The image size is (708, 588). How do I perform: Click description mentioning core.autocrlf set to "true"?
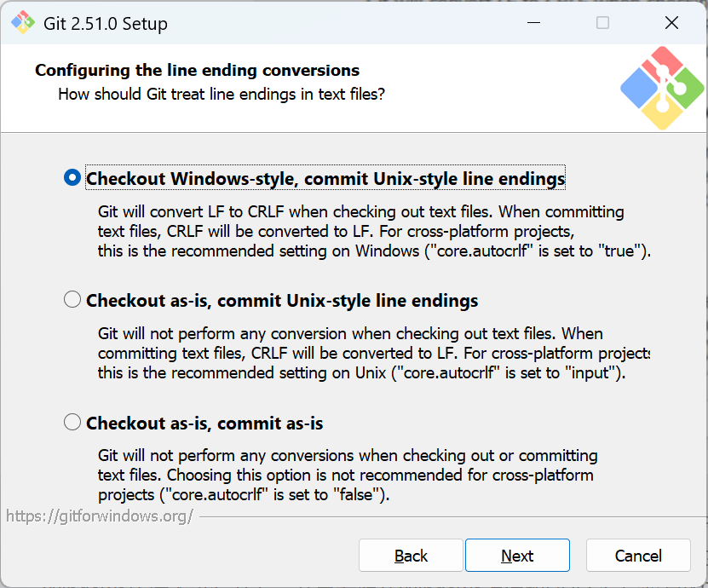(x=374, y=231)
